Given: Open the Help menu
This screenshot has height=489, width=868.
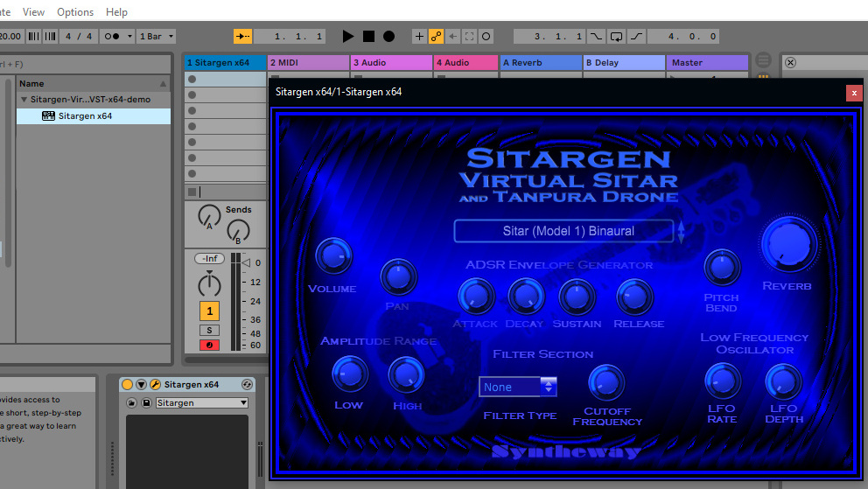Looking at the screenshot, I should pyautogui.click(x=116, y=11).
